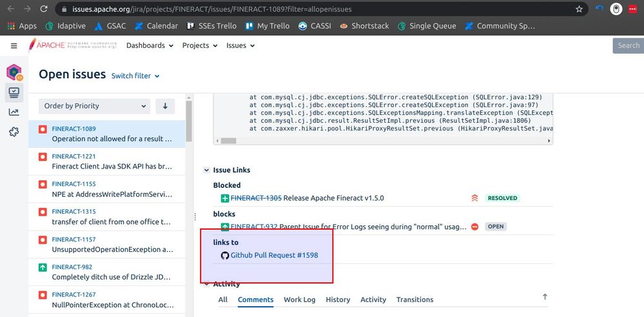Click the OPEN status badge
Image resolution: width=644 pixels, height=317 pixels.
(x=496, y=227)
